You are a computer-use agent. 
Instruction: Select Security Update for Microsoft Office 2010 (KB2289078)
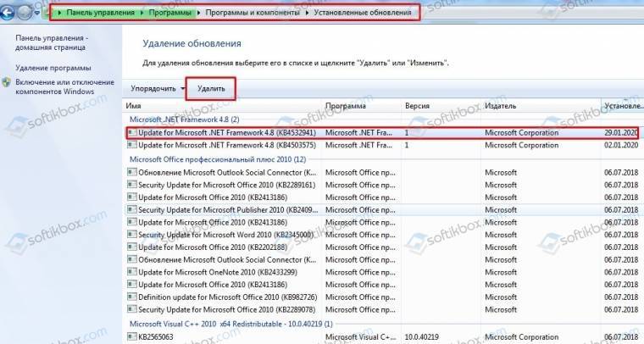(227, 309)
